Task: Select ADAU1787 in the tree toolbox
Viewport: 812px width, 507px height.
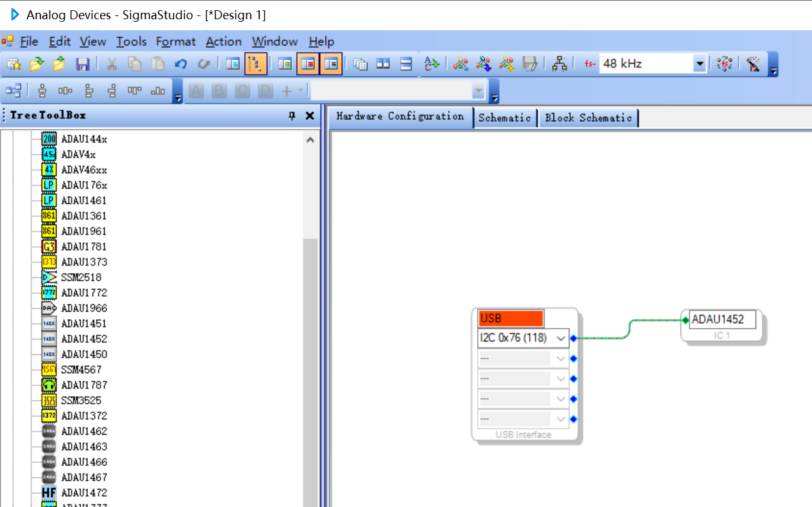Action: 84,385
